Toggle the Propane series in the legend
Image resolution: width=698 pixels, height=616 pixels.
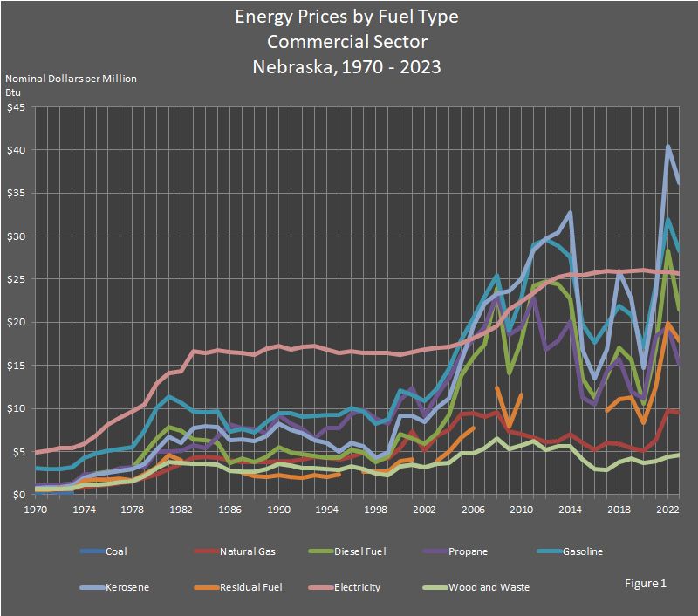(x=433, y=551)
